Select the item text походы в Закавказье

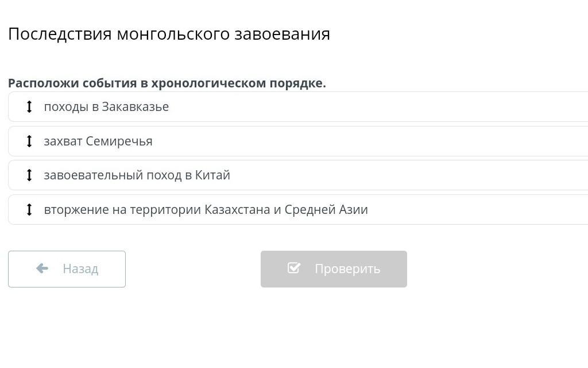106,107
